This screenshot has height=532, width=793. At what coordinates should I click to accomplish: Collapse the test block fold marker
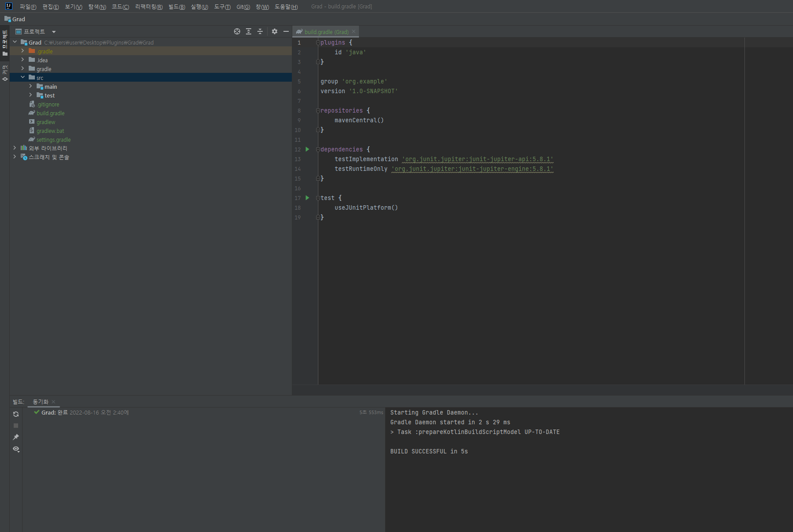[318, 198]
